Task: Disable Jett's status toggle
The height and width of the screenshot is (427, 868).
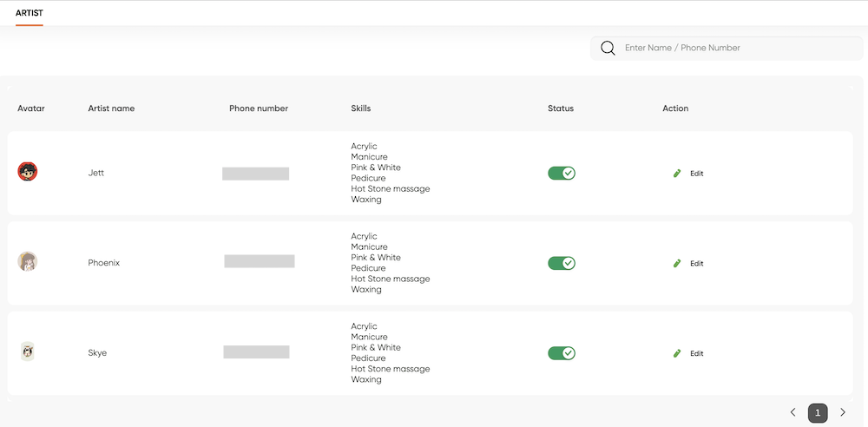Action: point(562,174)
